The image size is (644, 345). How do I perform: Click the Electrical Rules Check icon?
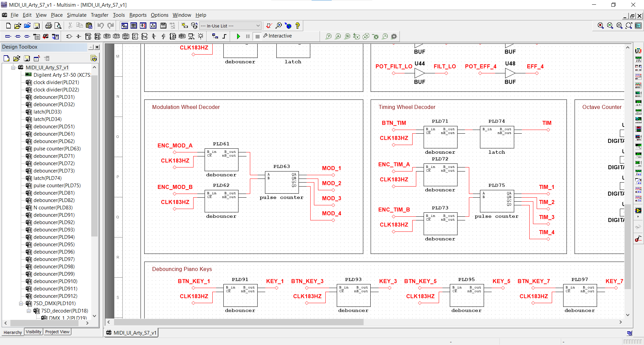pos(269,25)
